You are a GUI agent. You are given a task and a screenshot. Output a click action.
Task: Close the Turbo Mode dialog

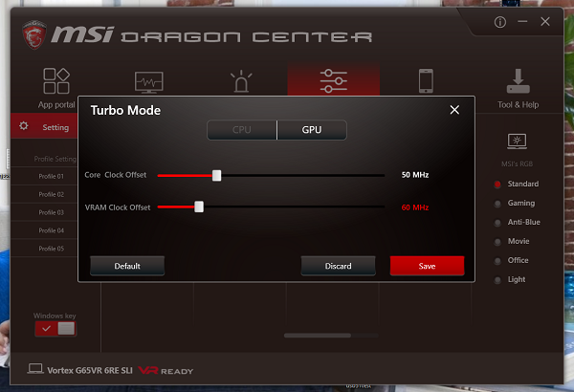coord(454,110)
